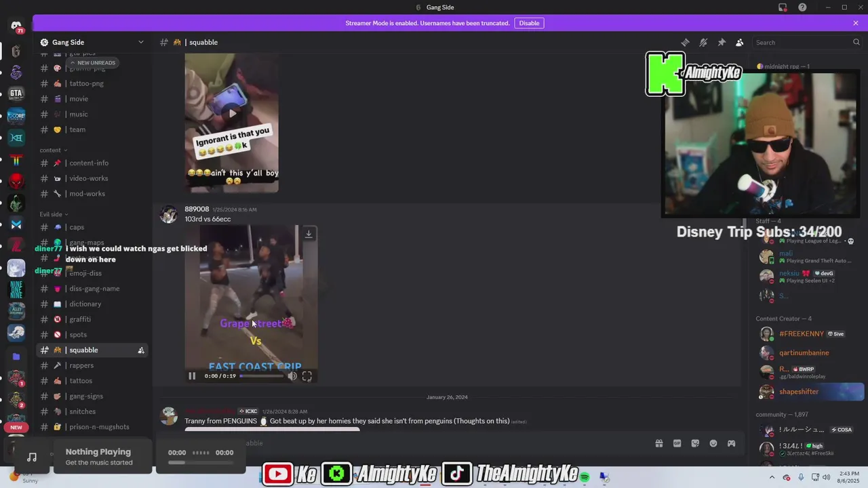The height and width of the screenshot is (488, 868).
Task: Collapse the Evil side category
Action: tap(54, 214)
